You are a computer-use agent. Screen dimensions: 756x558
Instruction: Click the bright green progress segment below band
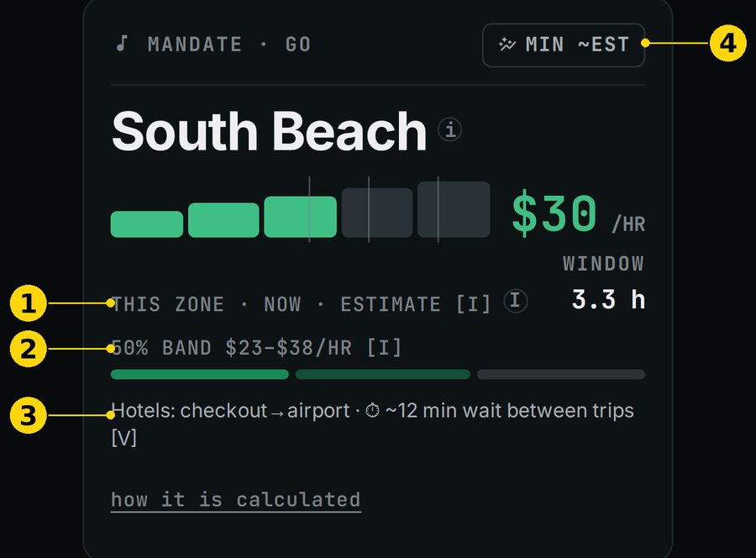coord(200,374)
